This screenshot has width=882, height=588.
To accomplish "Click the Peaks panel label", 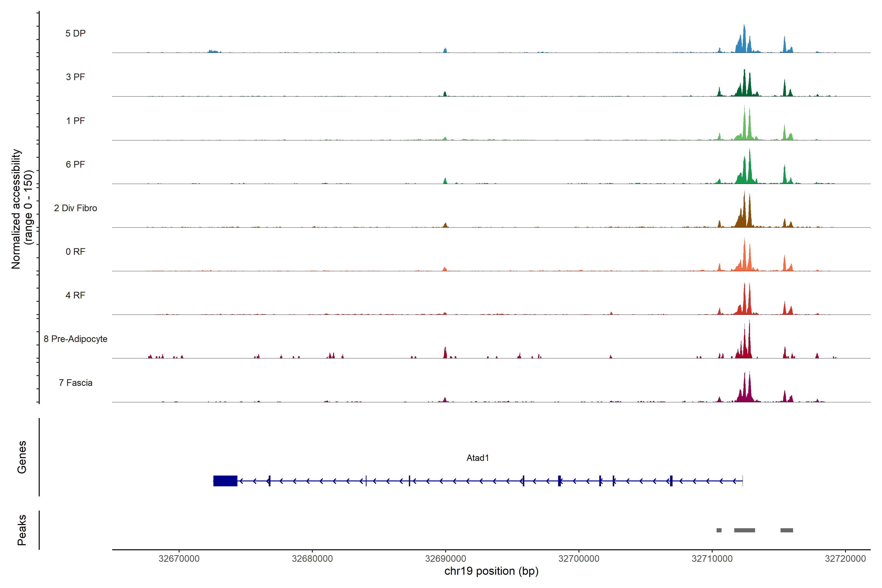I will 22,530.
